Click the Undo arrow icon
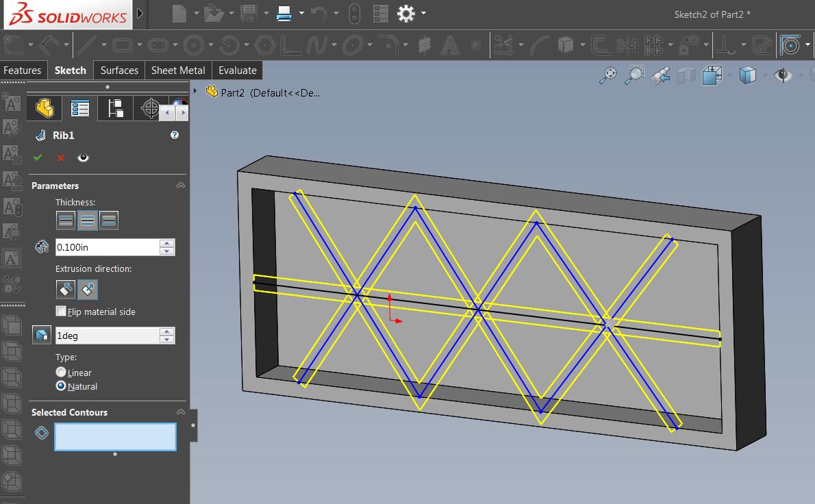This screenshot has width=815, height=504. [318, 14]
